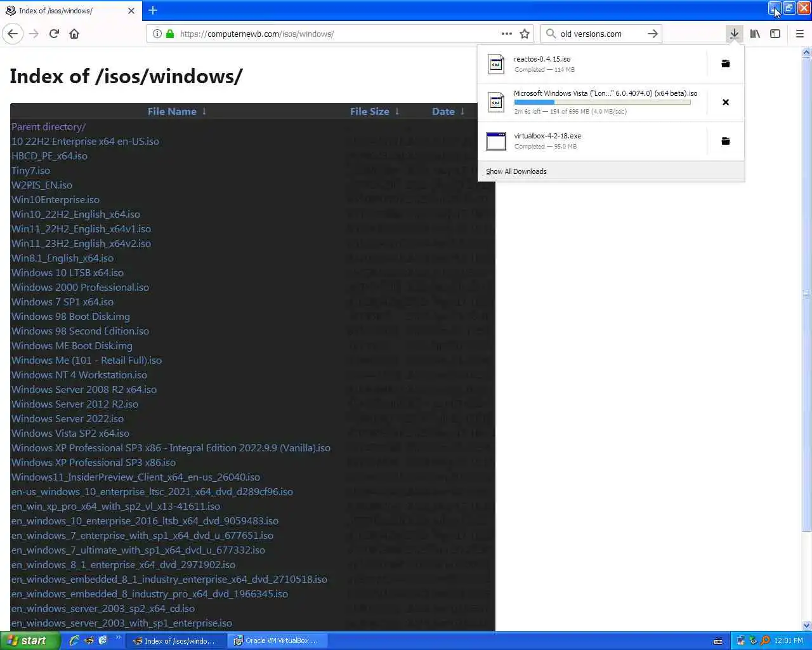Select the Index of /isos/windows/ browser tab
812x650 pixels.
(71, 11)
